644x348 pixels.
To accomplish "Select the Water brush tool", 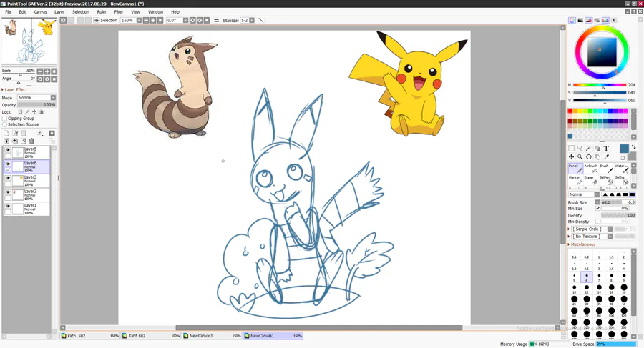I will [x=621, y=169].
